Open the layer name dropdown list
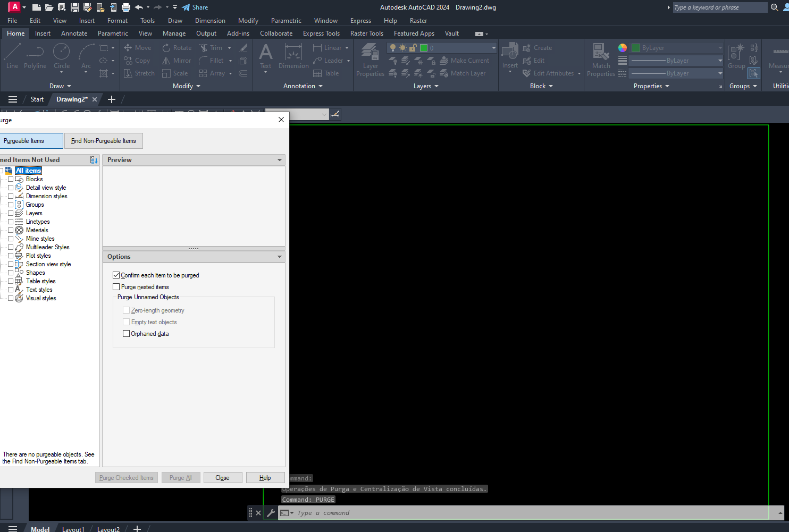789x532 pixels. (493, 48)
